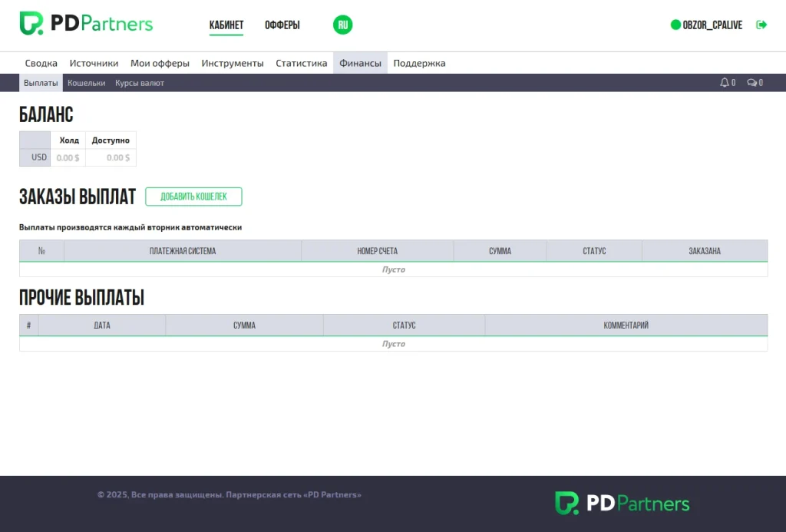Click the PD Partners logo in header

tap(86, 24)
